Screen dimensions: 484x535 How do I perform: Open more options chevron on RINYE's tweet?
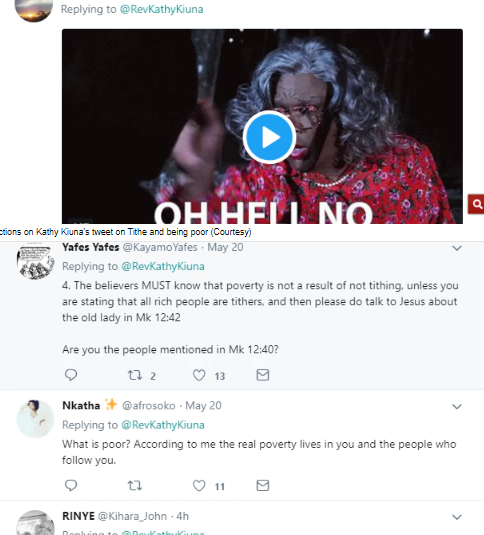tap(457, 517)
